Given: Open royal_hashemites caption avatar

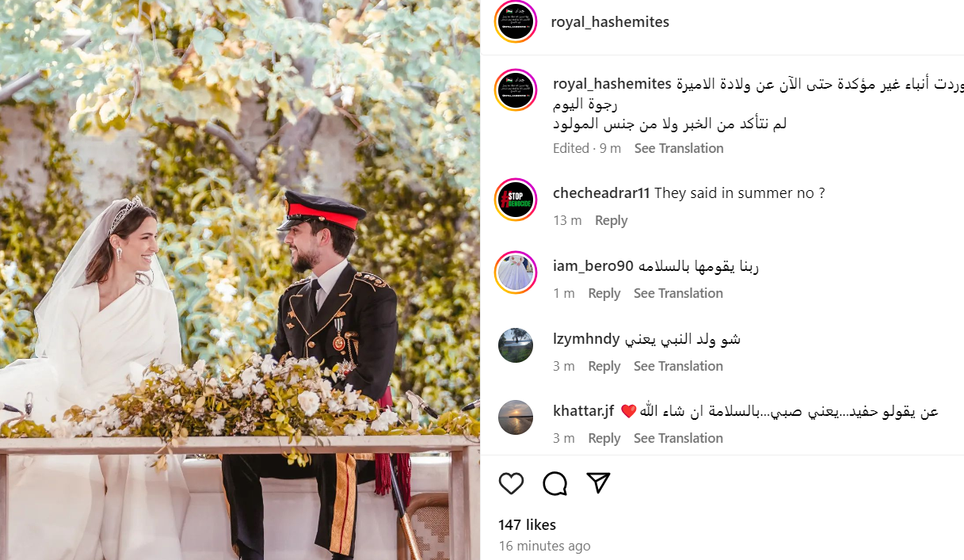Looking at the screenshot, I should (516, 90).
